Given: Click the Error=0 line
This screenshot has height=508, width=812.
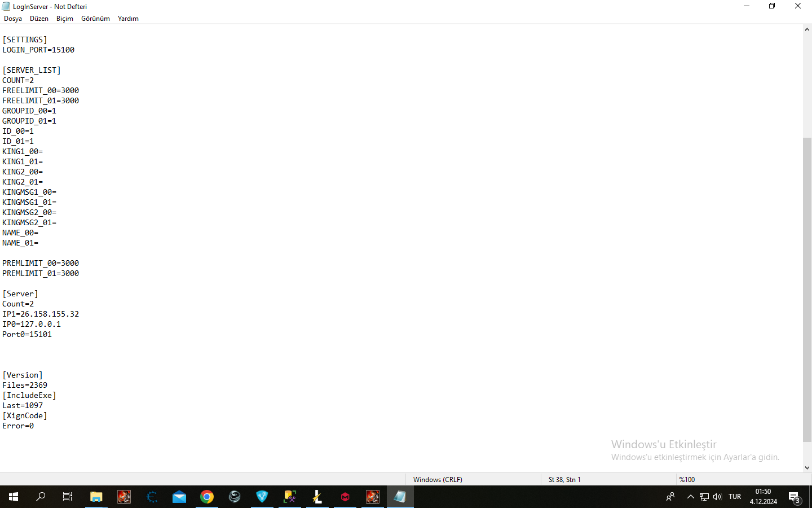Looking at the screenshot, I should click(x=18, y=426).
